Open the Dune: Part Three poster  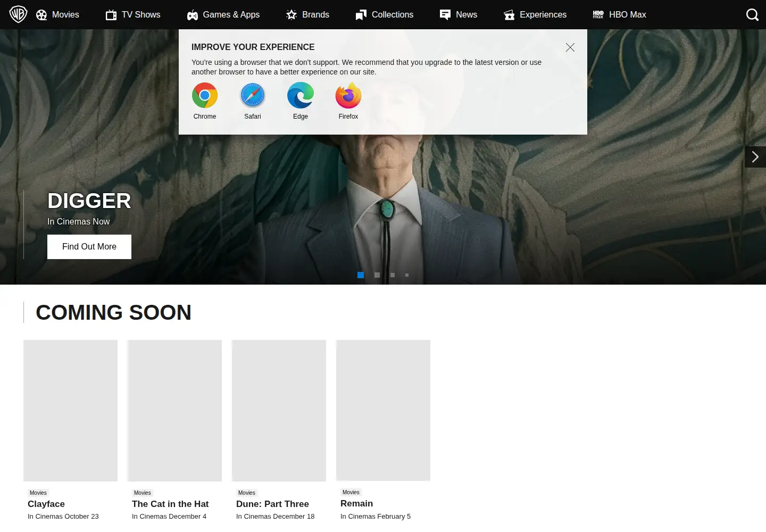coord(279,411)
